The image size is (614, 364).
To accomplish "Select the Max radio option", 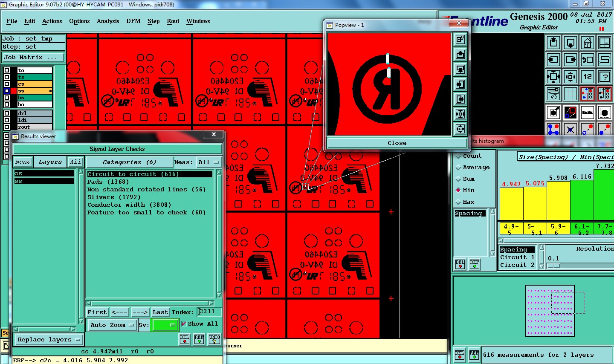I will [x=458, y=202].
